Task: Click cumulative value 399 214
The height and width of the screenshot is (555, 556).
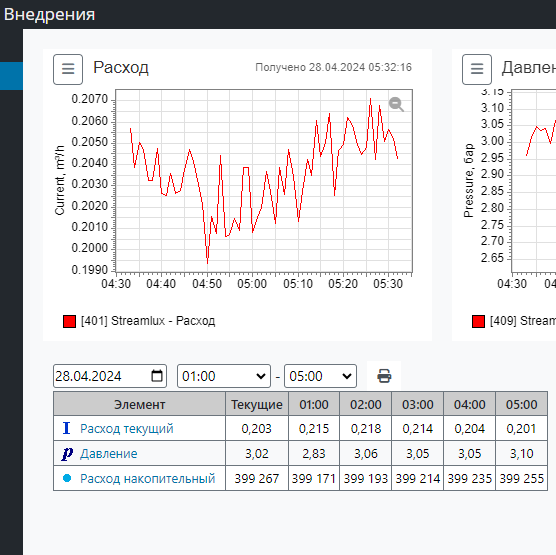Action: 417,479
